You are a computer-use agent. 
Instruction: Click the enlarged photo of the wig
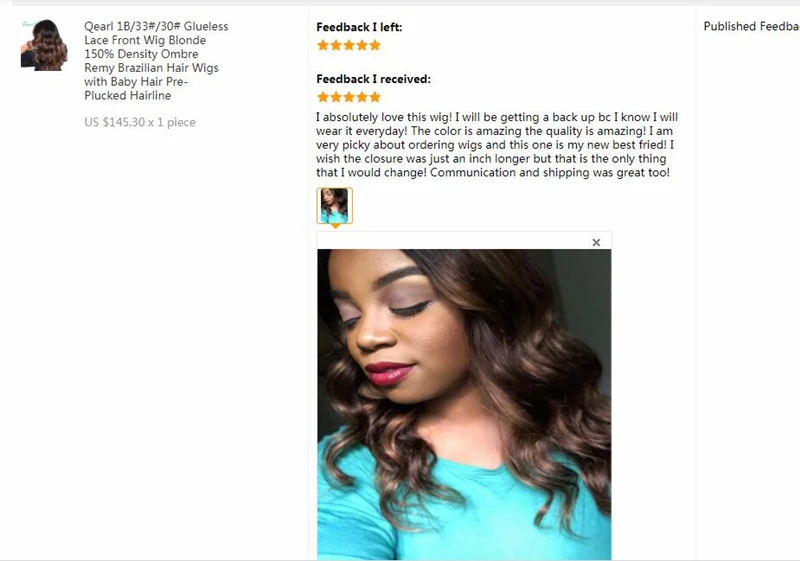(x=464, y=404)
